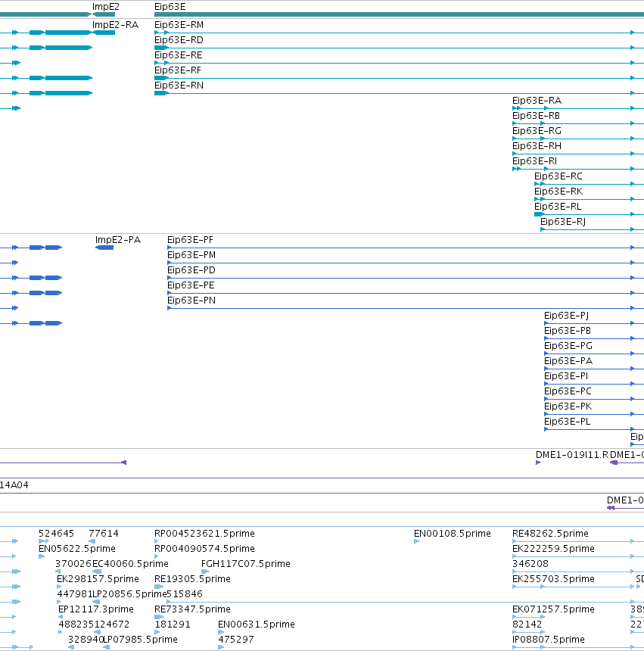644x651 pixels.
Task: Click transcript Eip63E-RL
Action: [558, 207]
